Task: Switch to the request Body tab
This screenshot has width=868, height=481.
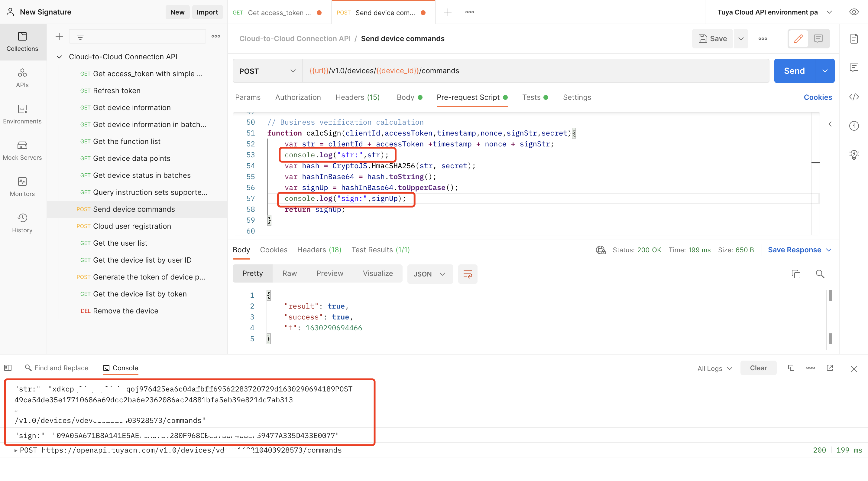Action: point(409,97)
